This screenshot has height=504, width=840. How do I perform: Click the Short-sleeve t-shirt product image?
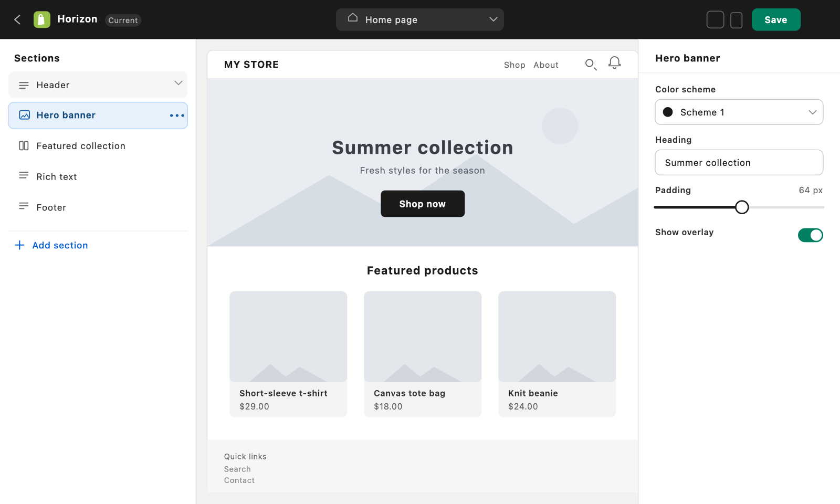(288, 337)
